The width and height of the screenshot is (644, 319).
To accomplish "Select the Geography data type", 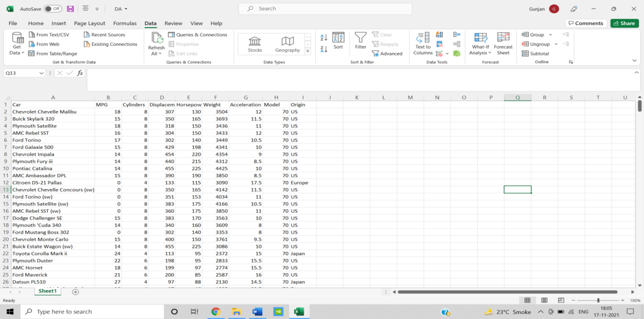I will tap(287, 44).
